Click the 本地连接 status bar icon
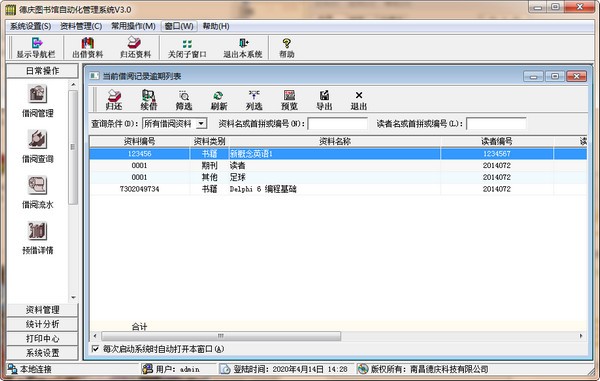This screenshot has width=600, height=381. (x=12, y=369)
